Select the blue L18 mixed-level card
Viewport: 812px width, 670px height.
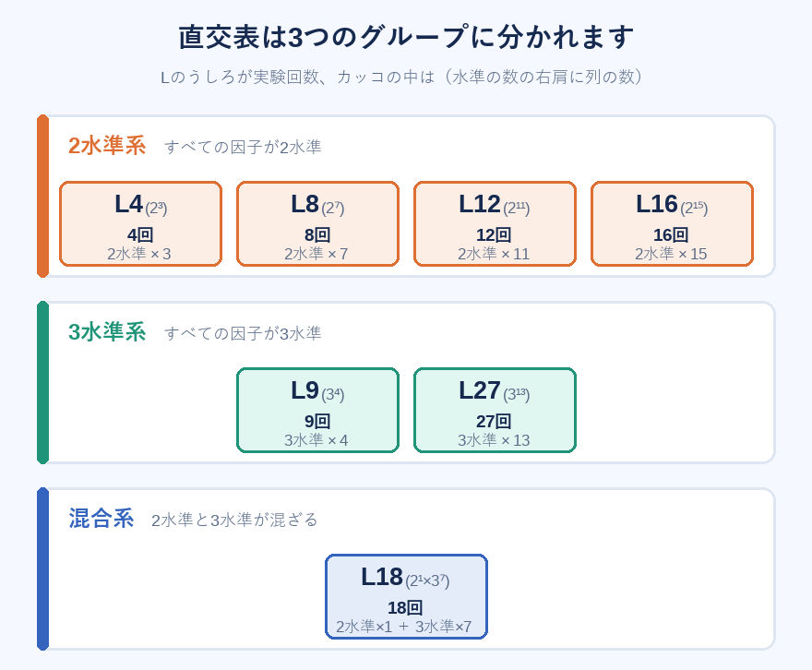(x=407, y=596)
